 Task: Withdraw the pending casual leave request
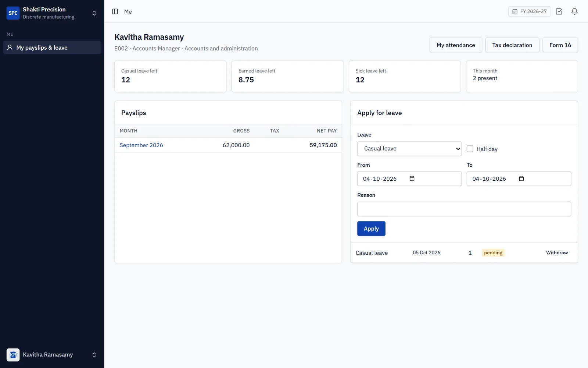(557, 252)
